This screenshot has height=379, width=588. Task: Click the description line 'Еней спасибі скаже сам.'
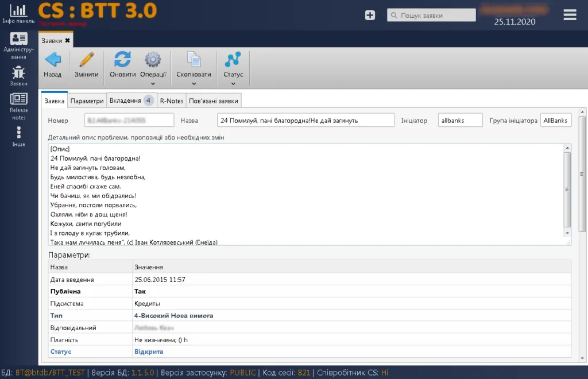[x=86, y=186]
